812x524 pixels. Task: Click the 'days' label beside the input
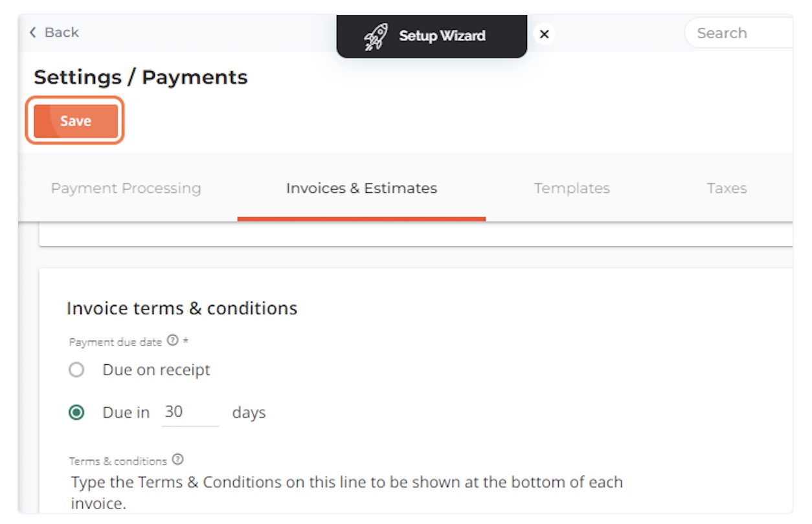coord(249,412)
